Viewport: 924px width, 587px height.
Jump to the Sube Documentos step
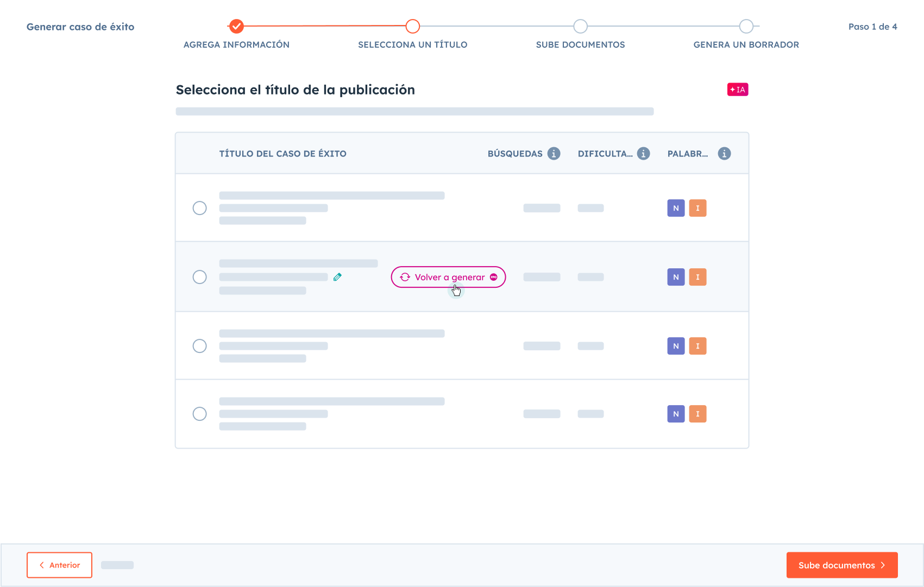point(580,26)
